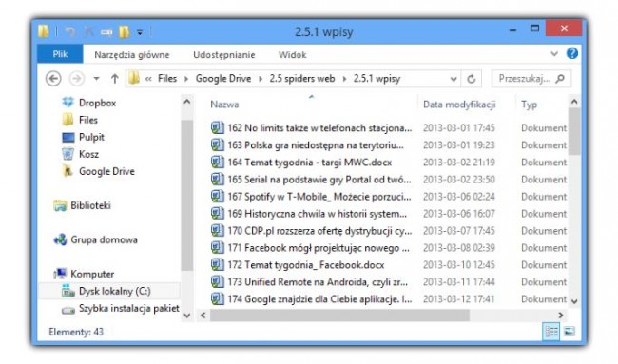The width and height of the screenshot is (618, 364).
Task: Click navigation pane scroll up arrow
Action: 187,102
